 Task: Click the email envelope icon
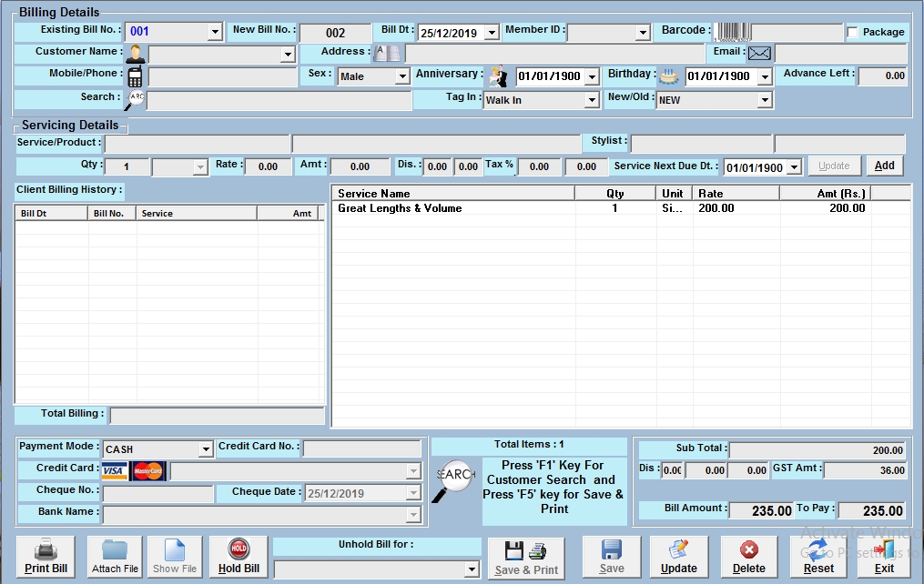tap(759, 54)
